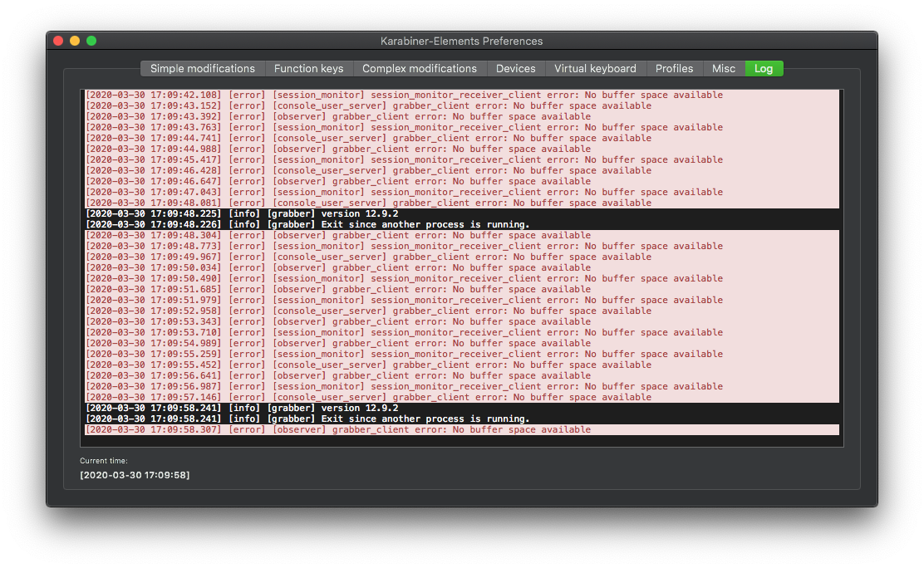
Task: Click the yellow minimize button
Action: (x=74, y=40)
